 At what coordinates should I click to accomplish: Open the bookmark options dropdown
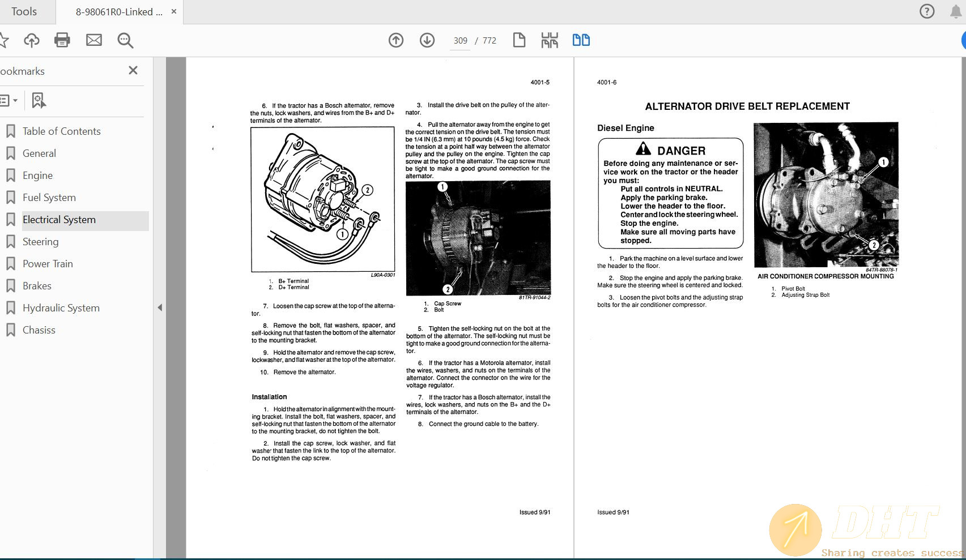point(8,101)
